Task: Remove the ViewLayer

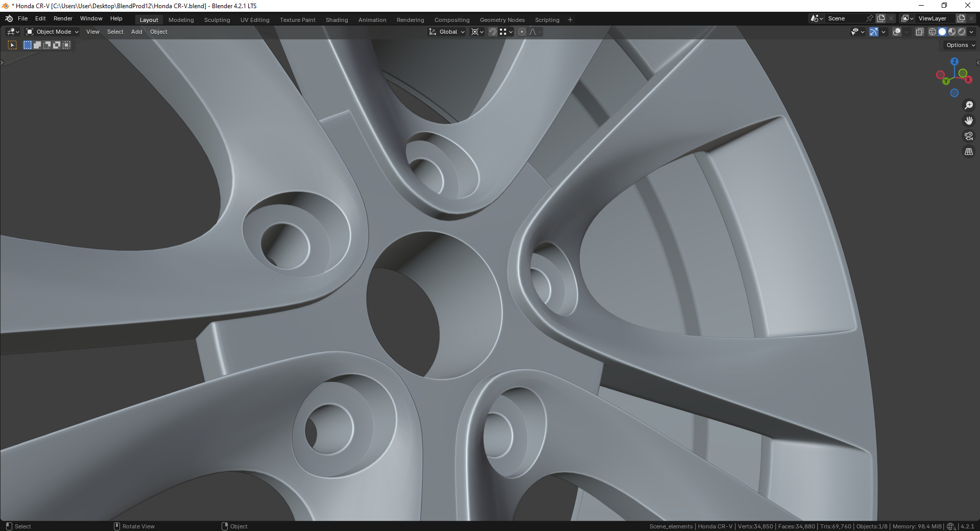Action: click(x=971, y=18)
